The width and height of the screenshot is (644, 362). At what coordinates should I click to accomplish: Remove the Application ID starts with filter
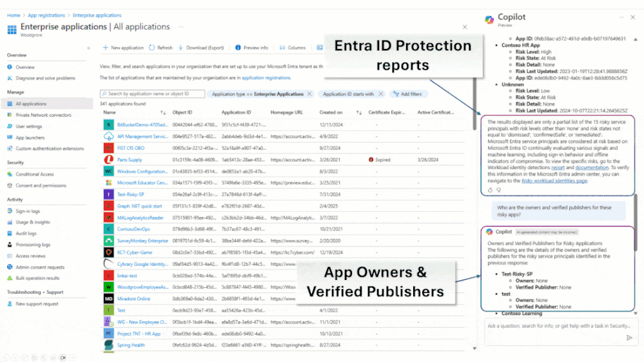point(381,94)
